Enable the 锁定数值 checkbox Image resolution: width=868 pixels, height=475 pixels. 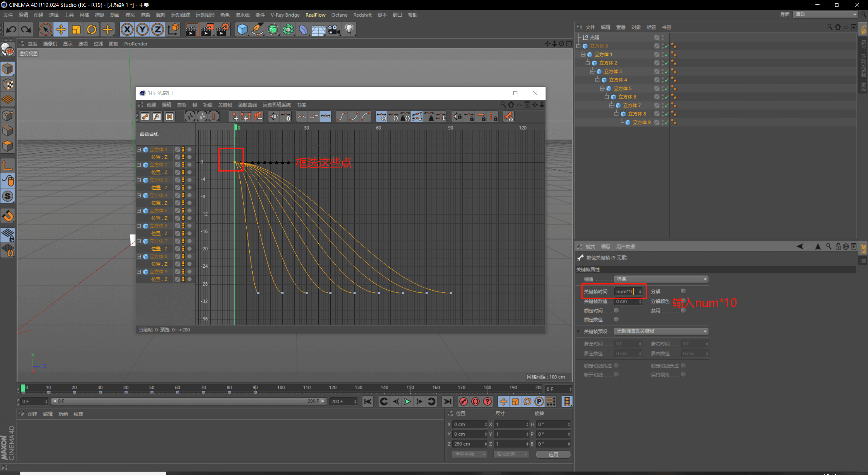click(x=616, y=319)
